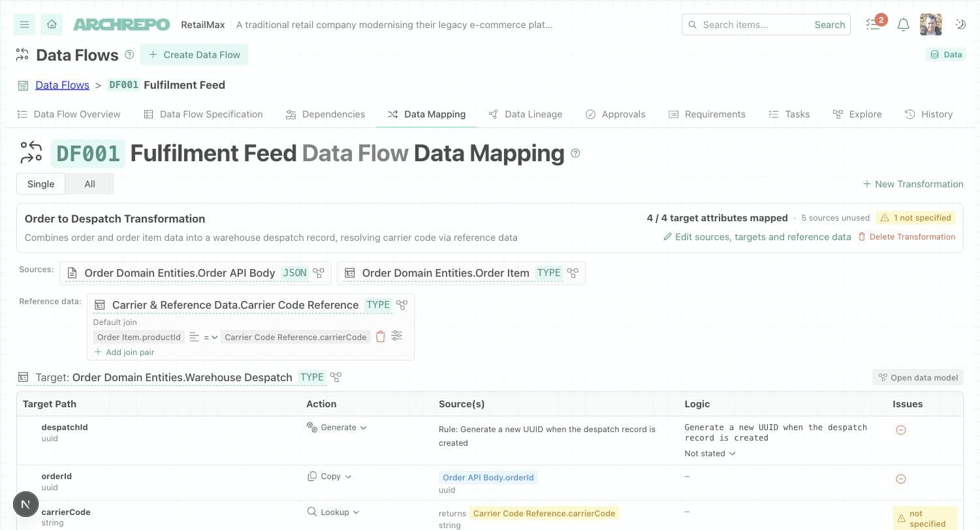Screen dimensions: 980x530
Task: Click the orderId issue status icon
Action: [900, 479]
